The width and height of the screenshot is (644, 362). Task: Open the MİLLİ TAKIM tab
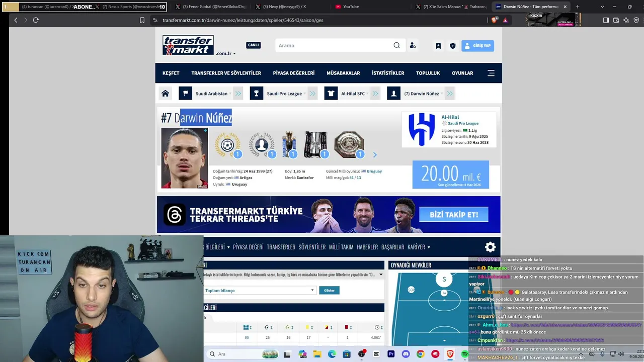click(341, 247)
